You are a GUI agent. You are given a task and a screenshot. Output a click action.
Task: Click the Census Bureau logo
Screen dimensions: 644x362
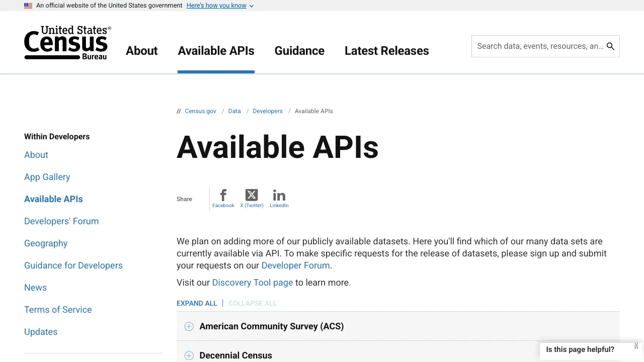(x=67, y=43)
